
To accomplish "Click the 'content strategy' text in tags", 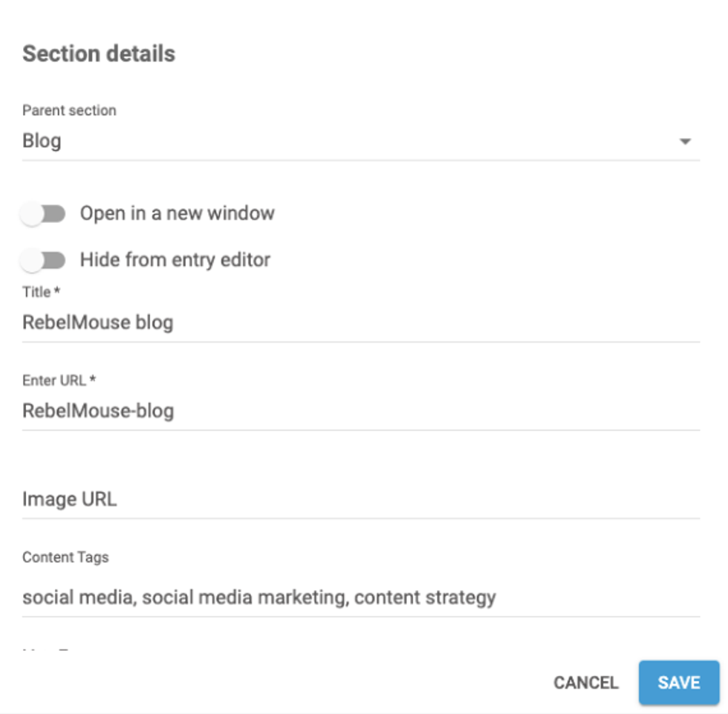I will pyautogui.click(x=425, y=597).
